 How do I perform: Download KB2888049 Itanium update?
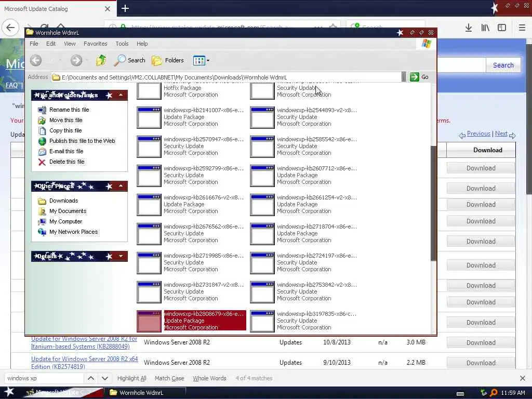click(481, 343)
